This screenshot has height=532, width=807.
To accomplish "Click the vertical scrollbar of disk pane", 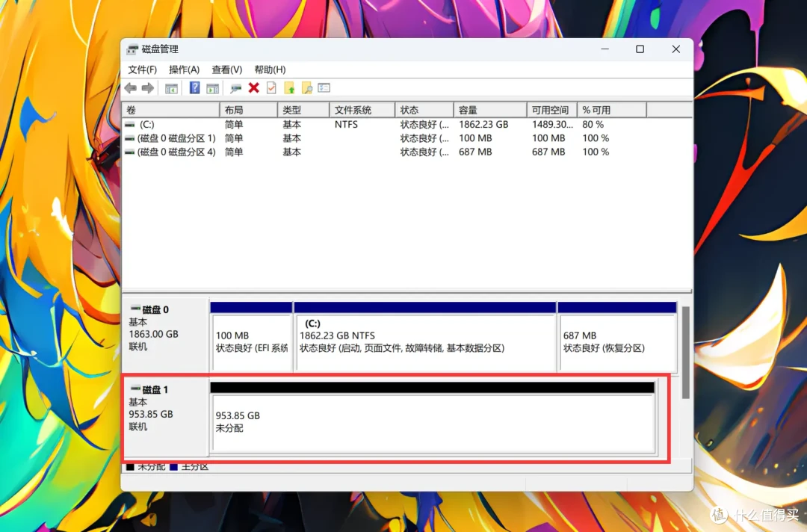I will tap(685, 353).
